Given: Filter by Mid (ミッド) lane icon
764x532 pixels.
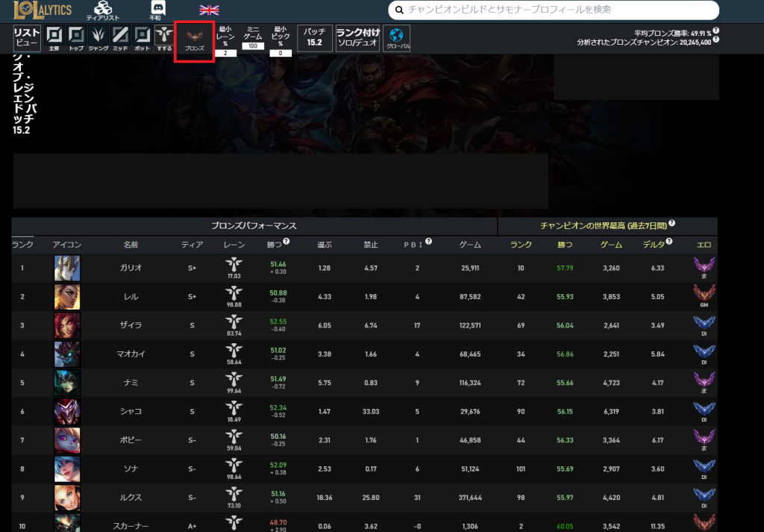Looking at the screenshot, I should point(121,37).
